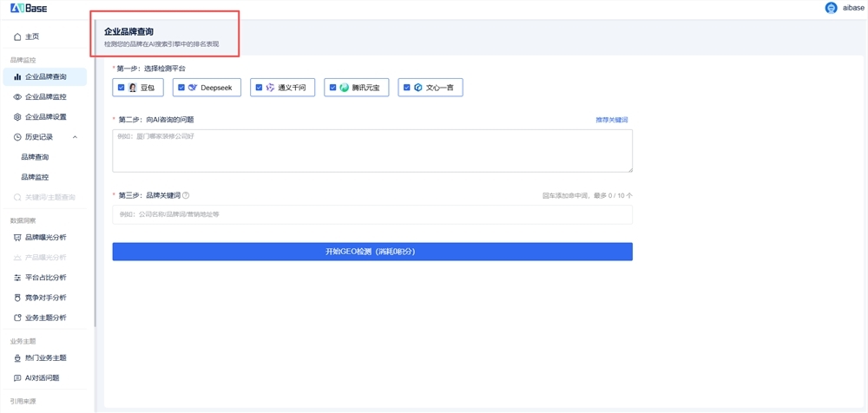Click the 品牌关键词 help question icon
The image size is (868, 413).
pos(186,195)
